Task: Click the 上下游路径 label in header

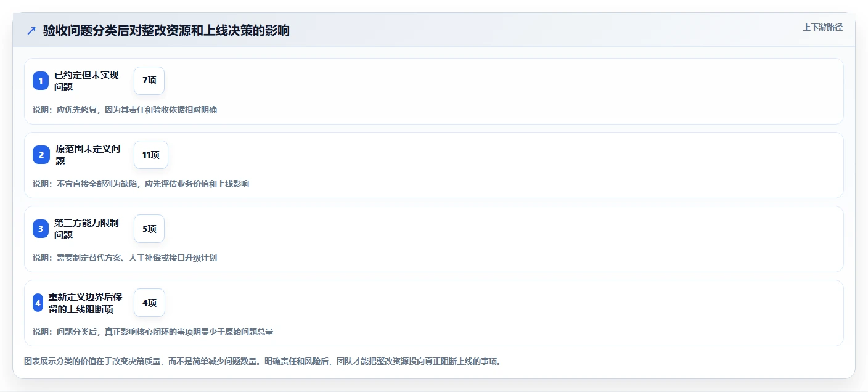Action: click(822, 27)
